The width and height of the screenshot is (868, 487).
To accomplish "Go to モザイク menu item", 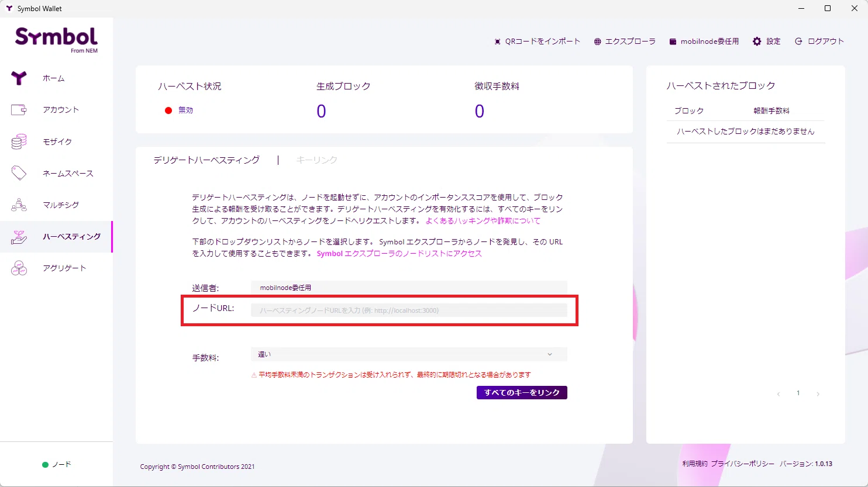I will [x=57, y=142].
